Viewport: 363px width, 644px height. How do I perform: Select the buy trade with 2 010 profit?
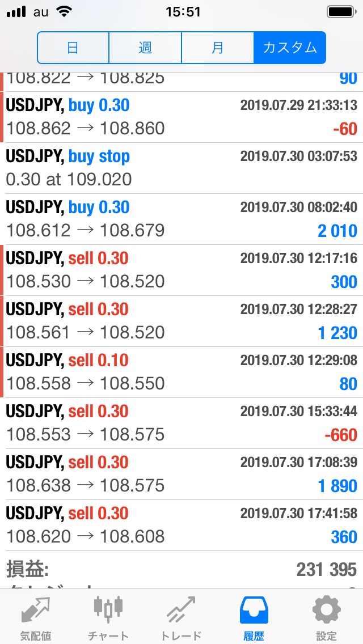181,219
